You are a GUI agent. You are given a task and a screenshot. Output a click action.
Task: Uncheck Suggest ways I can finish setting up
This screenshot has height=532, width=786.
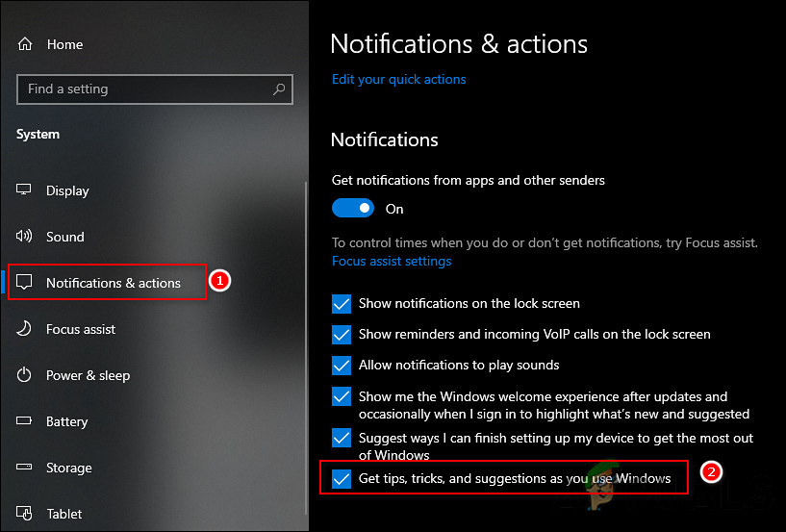tap(342, 438)
